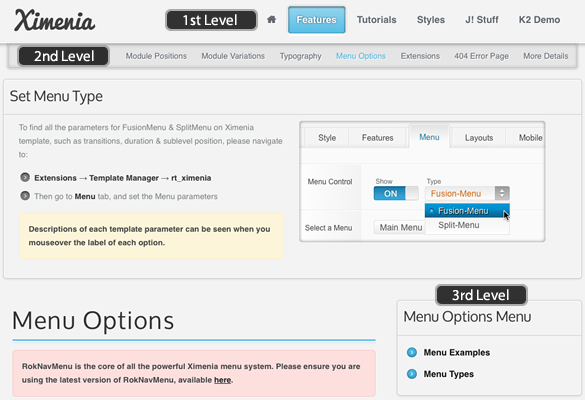Click blue arrow icon next to Menu Examples

[x=412, y=352]
